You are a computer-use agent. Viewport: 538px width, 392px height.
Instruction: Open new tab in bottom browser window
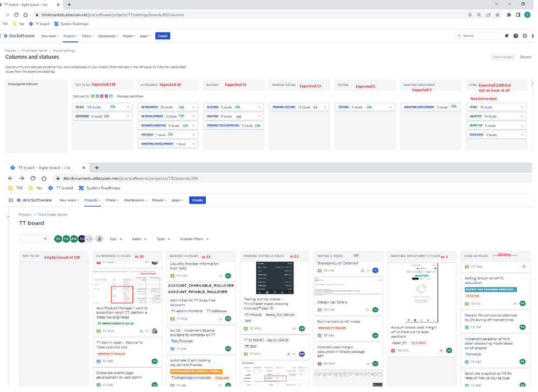click(x=97, y=167)
